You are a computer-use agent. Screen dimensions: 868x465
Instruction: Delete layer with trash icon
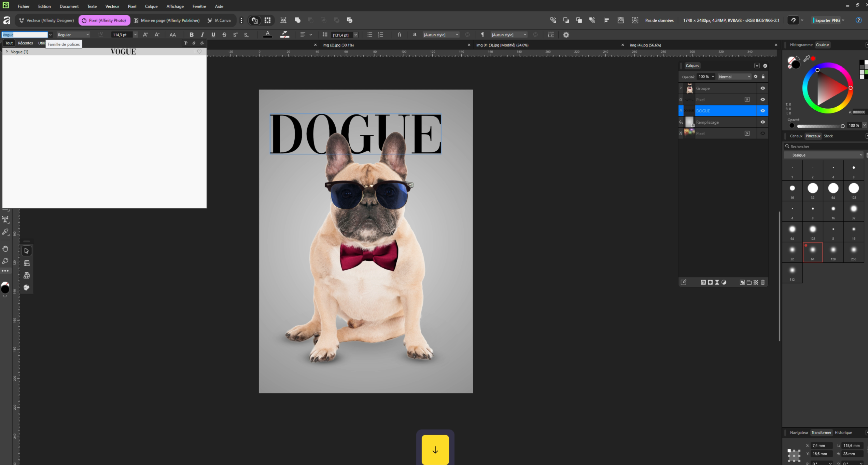coord(762,282)
